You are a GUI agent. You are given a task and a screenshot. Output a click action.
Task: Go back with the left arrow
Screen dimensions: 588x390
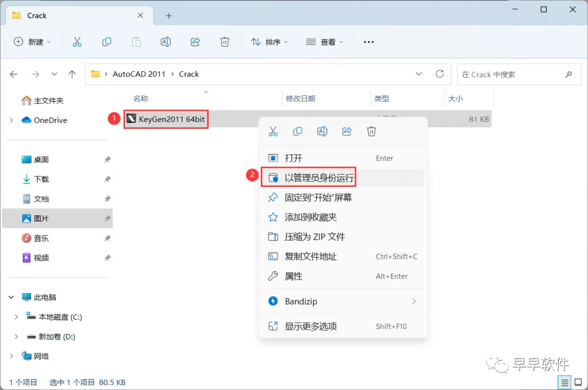tap(14, 74)
